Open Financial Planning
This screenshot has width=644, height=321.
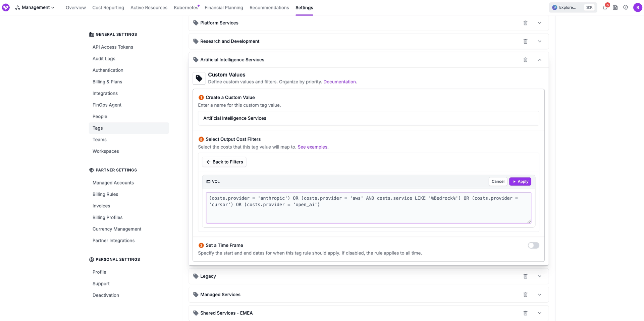pos(224,7)
